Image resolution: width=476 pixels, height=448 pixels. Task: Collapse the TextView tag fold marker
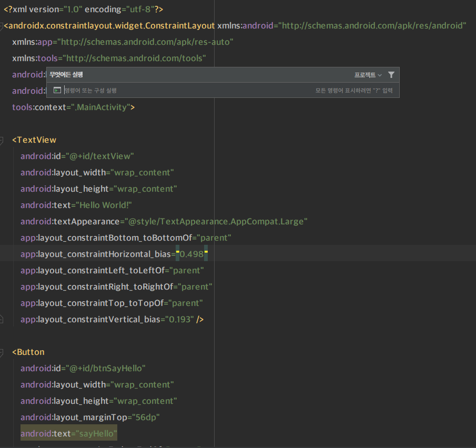click(2, 140)
